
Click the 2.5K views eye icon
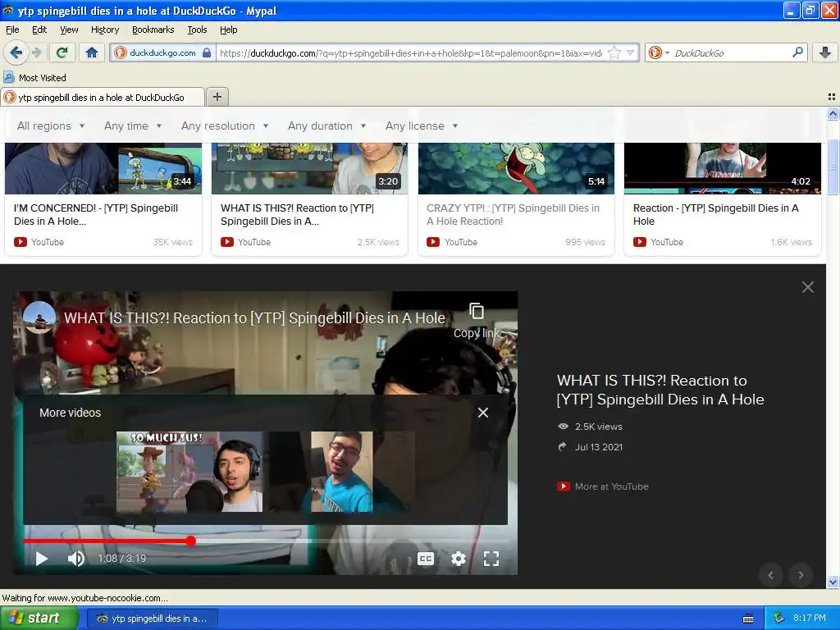point(563,427)
